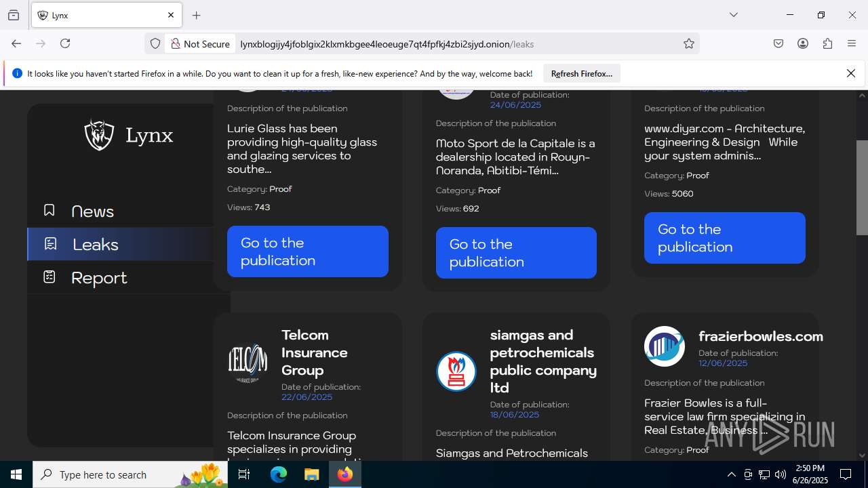Open the Extensions panel
The image size is (868, 488).
coord(827,43)
